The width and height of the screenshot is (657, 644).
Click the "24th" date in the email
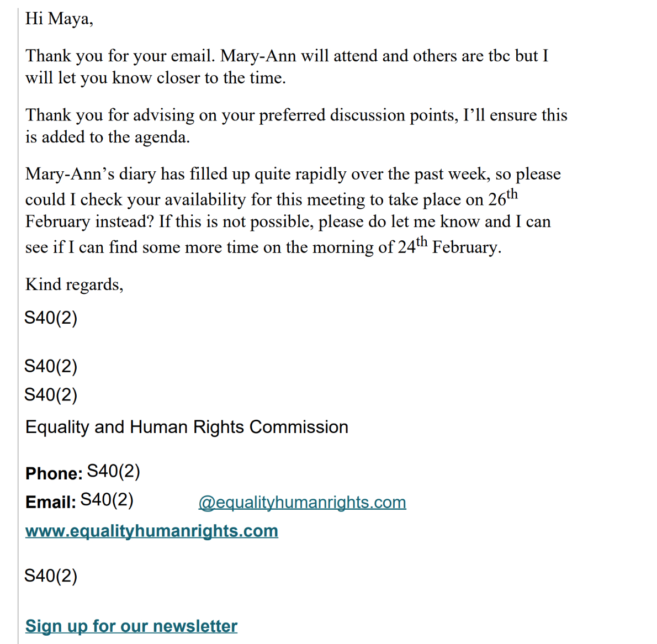(412, 246)
